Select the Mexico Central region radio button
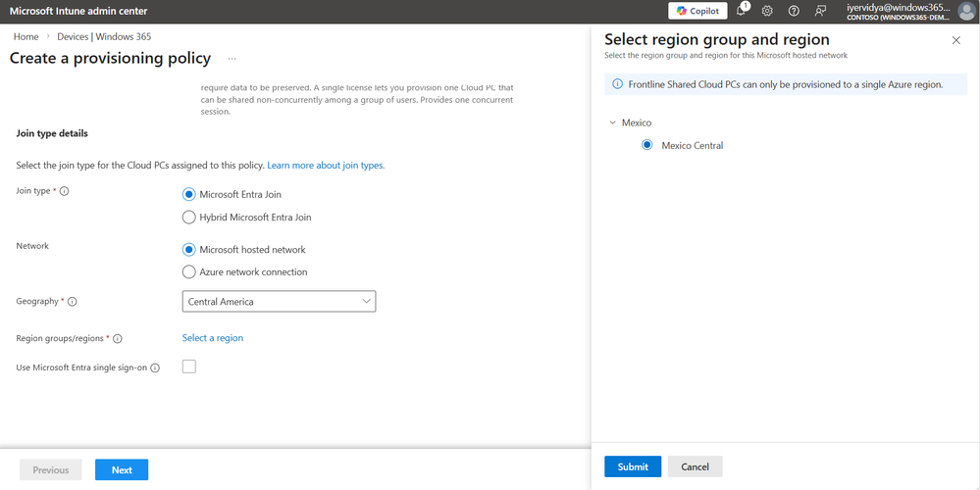Screen dimensions: 980x490 pos(647,145)
